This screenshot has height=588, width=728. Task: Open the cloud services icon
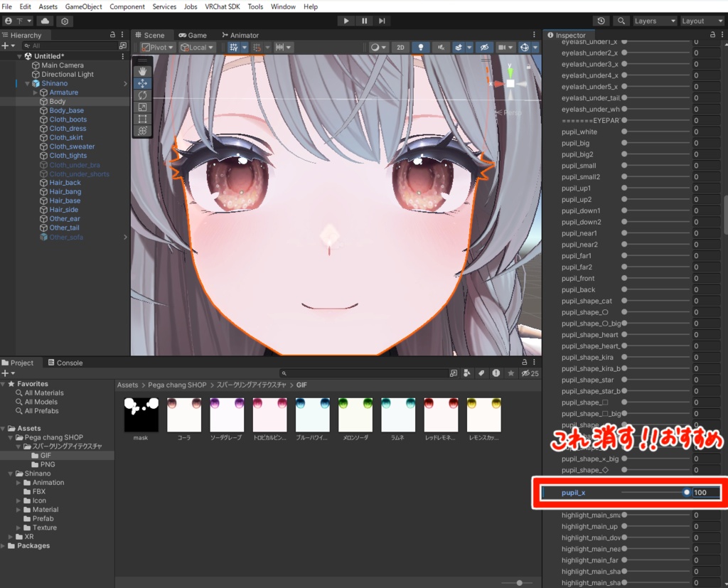[x=45, y=21]
